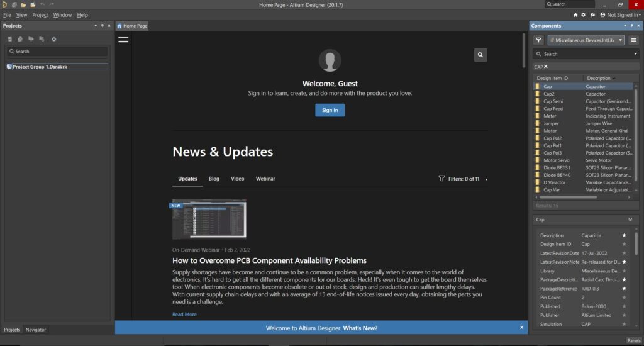644x346 pixels.
Task: Click the blue Sign In button
Action: (x=330, y=110)
